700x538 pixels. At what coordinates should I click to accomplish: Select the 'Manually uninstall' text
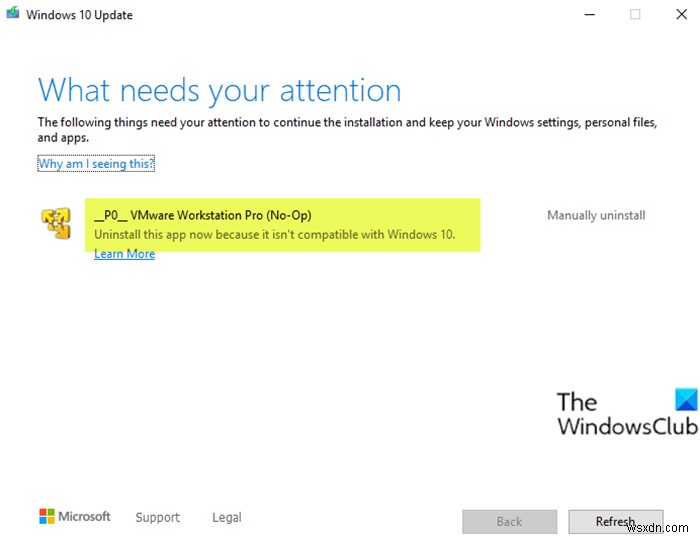coord(596,215)
